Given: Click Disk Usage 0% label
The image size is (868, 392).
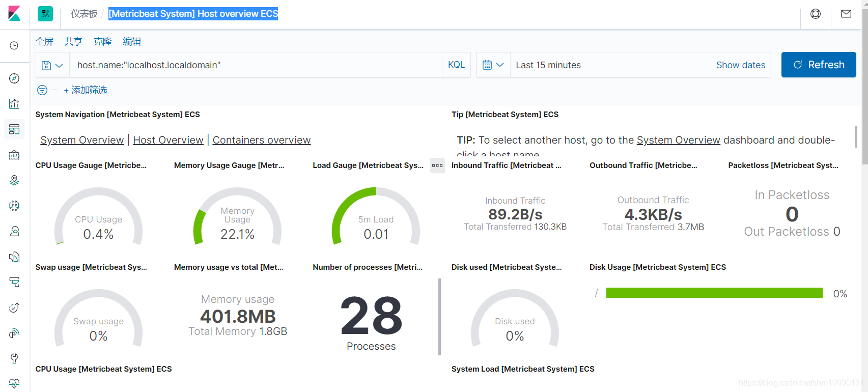Looking at the screenshot, I should [x=840, y=294].
